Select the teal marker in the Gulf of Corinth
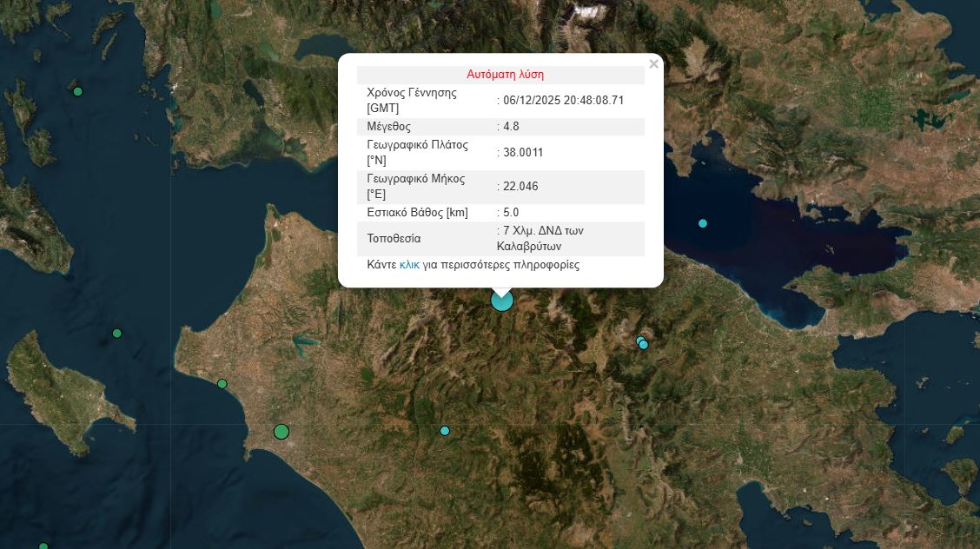Viewport: 980px width, 549px height. tap(703, 223)
